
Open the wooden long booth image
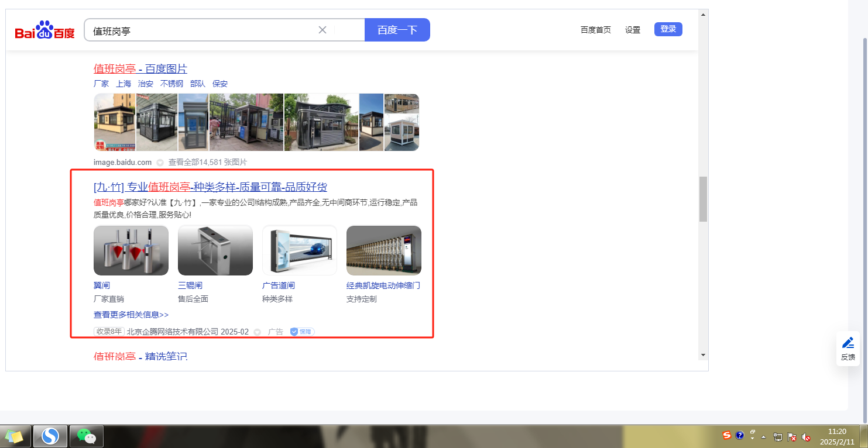[x=402, y=104]
